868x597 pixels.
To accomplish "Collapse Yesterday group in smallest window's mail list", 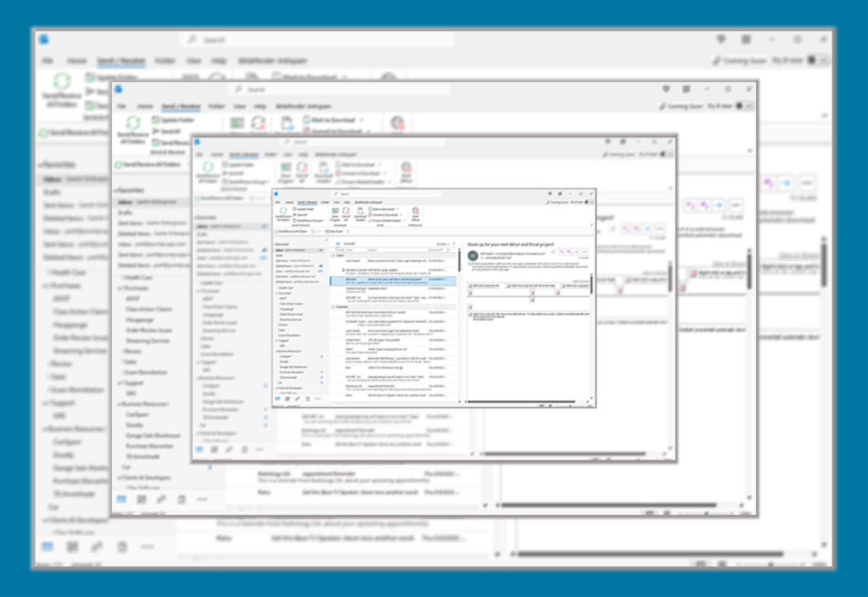I will (x=333, y=306).
